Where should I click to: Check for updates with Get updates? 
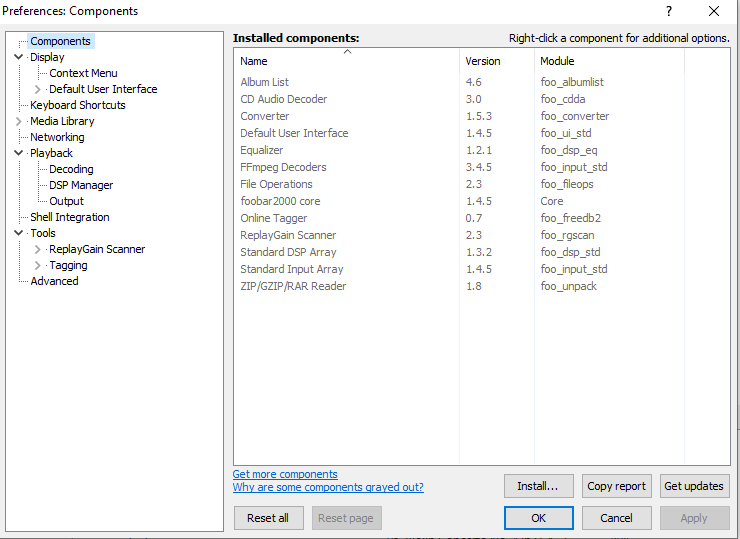point(694,486)
